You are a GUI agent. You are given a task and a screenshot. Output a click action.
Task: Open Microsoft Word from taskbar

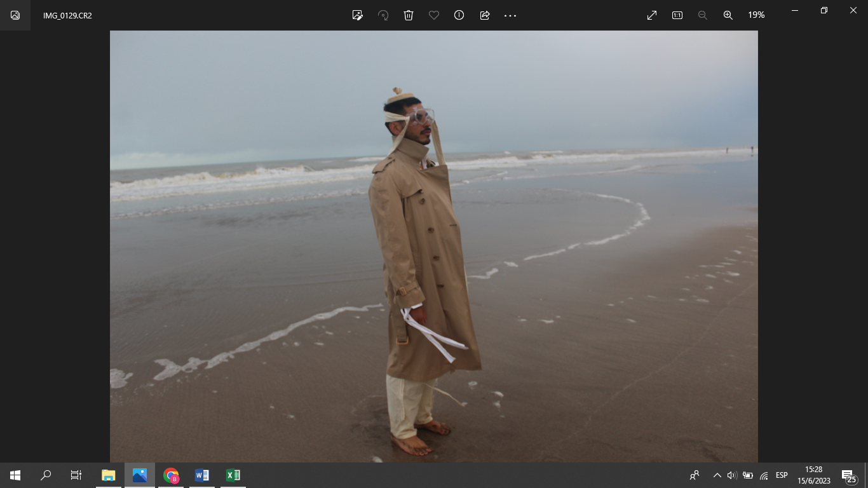click(202, 475)
